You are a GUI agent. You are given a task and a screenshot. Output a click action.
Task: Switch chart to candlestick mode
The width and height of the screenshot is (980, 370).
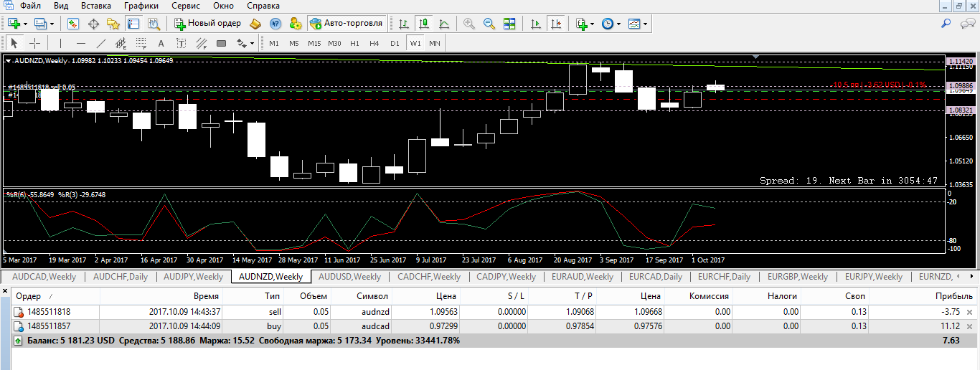pyautogui.click(x=423, y=24)
